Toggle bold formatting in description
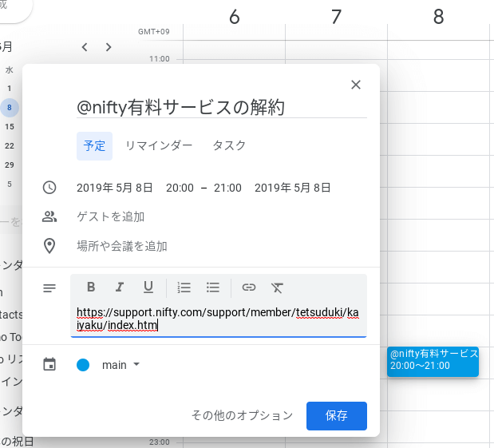This screenshot has width=494, height=448. pos(91,287)
